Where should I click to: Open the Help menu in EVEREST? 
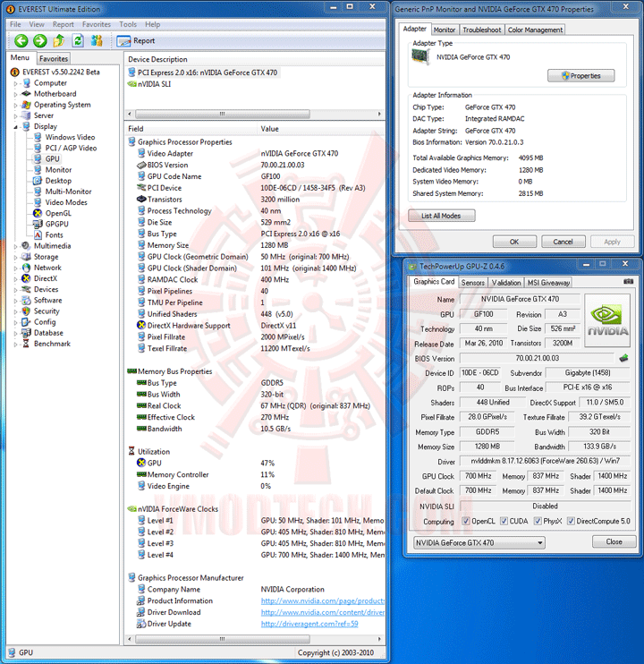pyautogui.click(x=152, y=24)
